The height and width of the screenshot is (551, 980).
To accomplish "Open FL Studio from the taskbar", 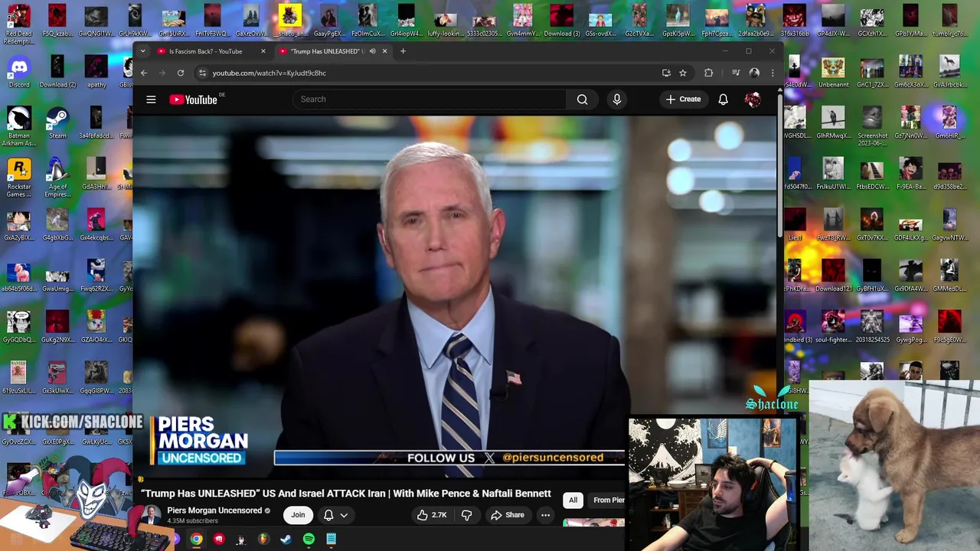I will (x=263, y=540).
